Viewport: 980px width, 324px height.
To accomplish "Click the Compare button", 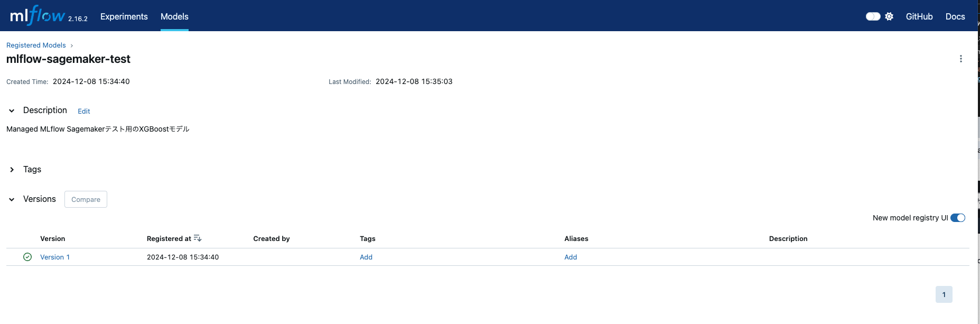I will [x=86, y=199].
